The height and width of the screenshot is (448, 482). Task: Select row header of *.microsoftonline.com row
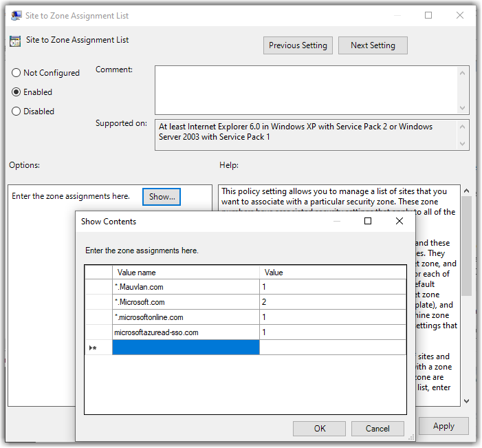point(98,317)
